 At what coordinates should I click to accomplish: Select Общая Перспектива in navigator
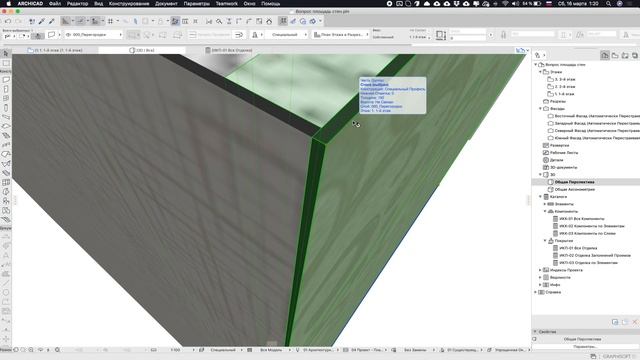(x=575, y=182)
